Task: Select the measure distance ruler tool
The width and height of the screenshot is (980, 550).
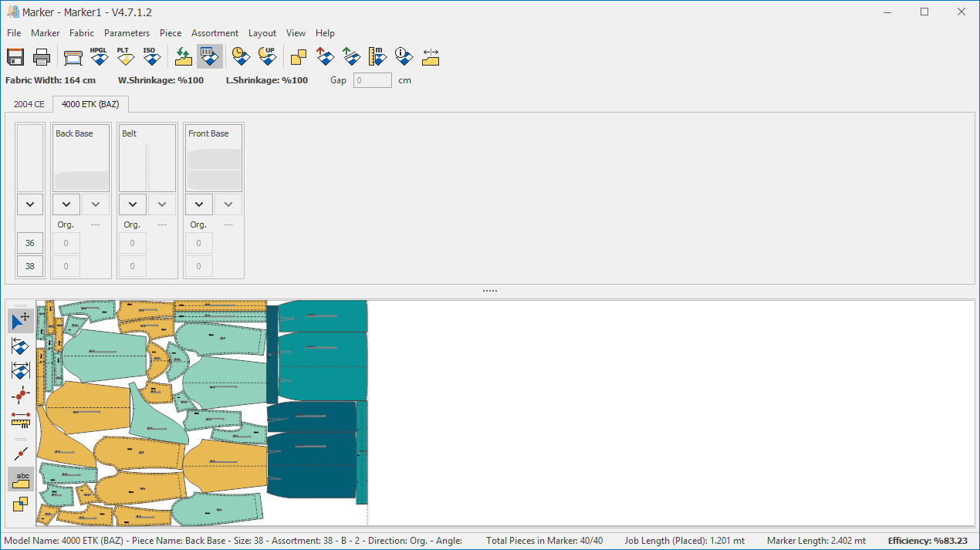Action: [x=21, y=419]
